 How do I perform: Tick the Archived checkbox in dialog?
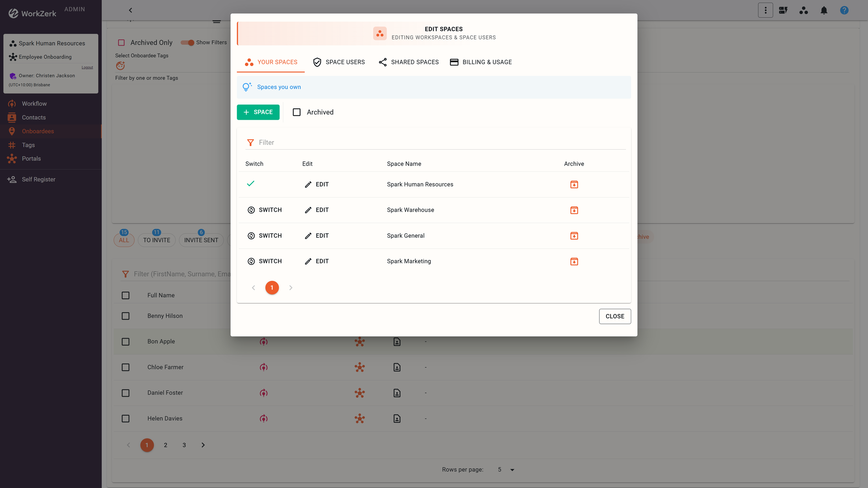[297, 112]
